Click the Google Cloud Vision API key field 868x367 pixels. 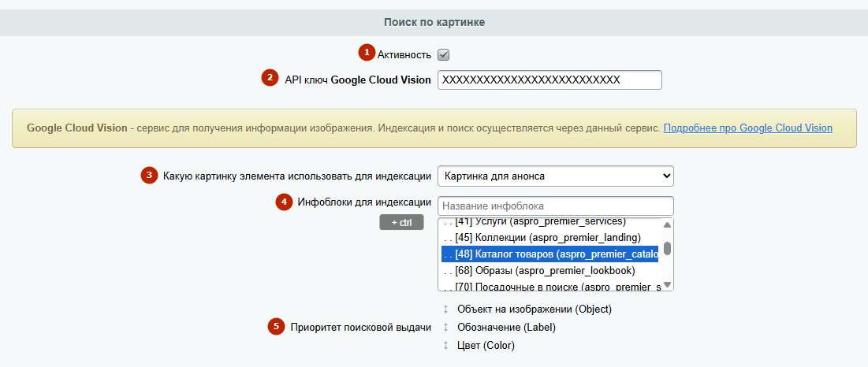tap(549, 80)
